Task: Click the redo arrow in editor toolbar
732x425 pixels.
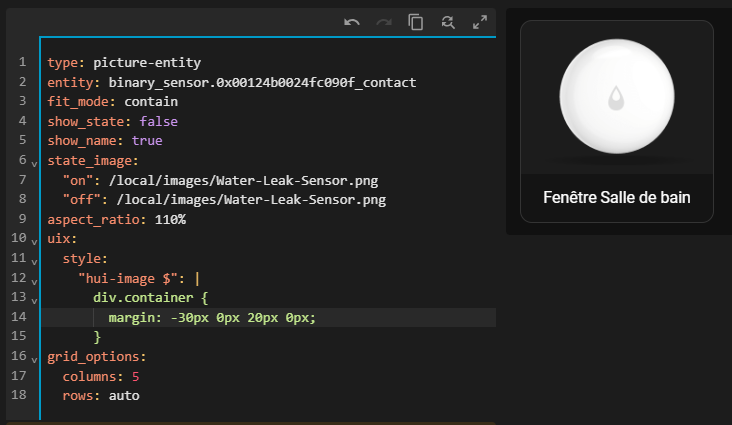Action: point(383,22)
